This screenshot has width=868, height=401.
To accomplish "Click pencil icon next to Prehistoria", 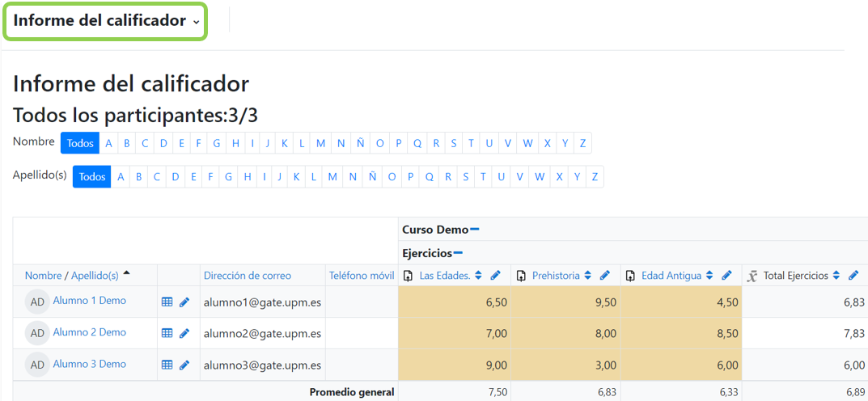I will click(605, 276).
